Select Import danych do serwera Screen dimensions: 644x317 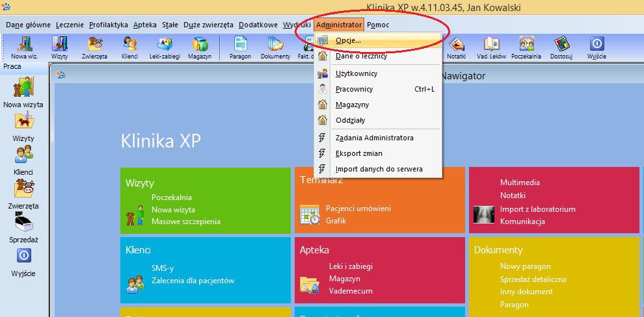tap(378, 170)
